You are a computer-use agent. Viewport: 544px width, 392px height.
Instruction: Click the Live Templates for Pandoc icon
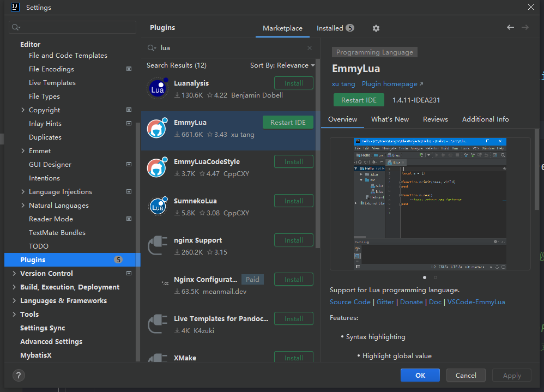pos(158,324)
